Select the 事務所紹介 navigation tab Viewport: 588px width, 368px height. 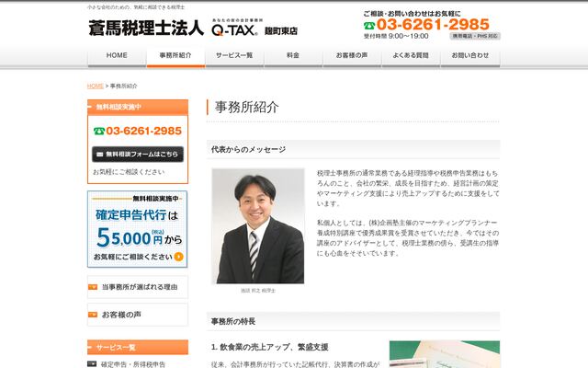coord(175,56)
